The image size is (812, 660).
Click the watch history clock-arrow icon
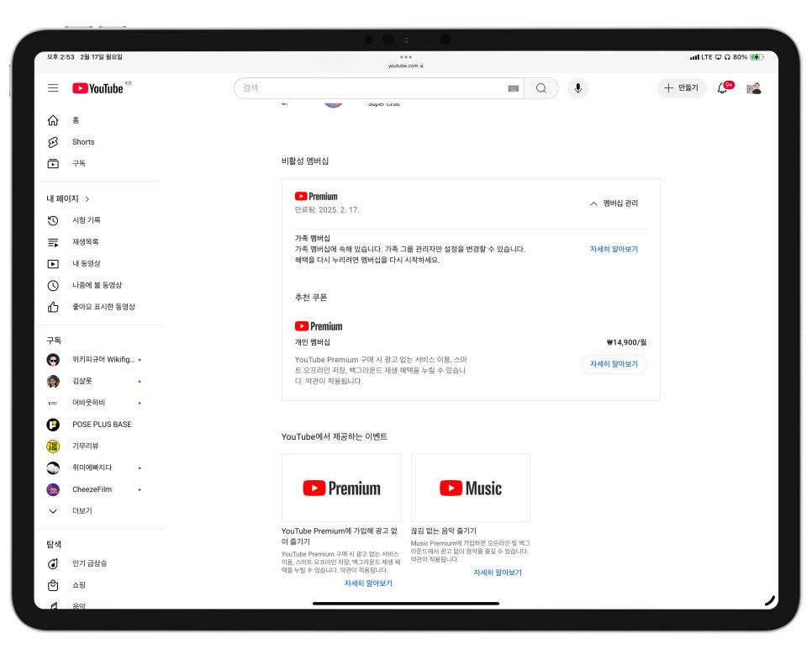53,220
